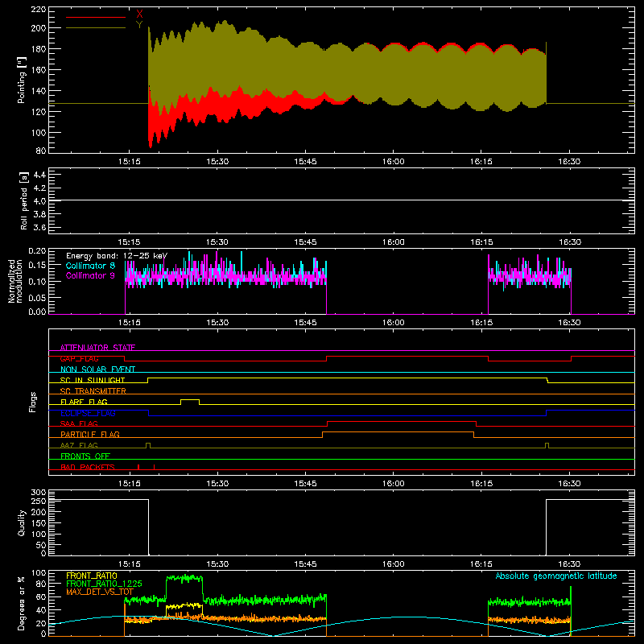Click the 3.6 value on the Roll period axis
644x644 pixels.
click(39, 227)
